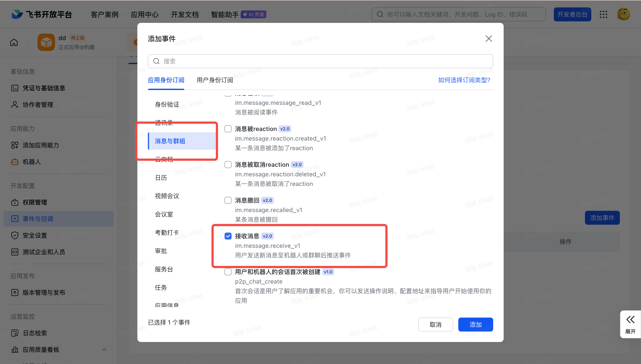Viewport: 641px width, 364px height.
Task: Open 应用中心 in top navigation
Action: point(145,15)
